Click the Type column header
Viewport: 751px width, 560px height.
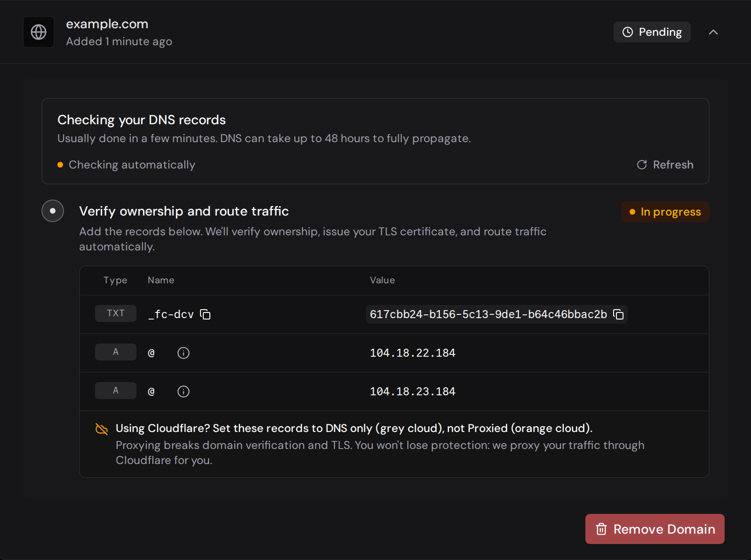pos(115,280)
